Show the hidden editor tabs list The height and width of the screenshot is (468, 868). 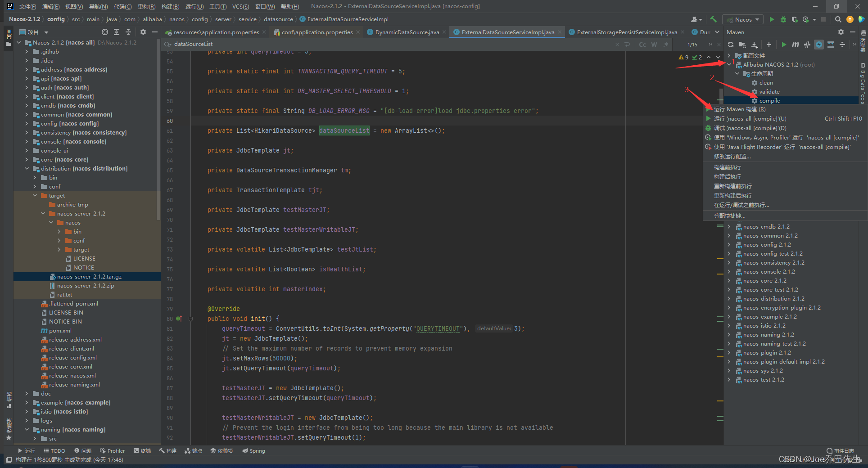[x=717, y=32]
